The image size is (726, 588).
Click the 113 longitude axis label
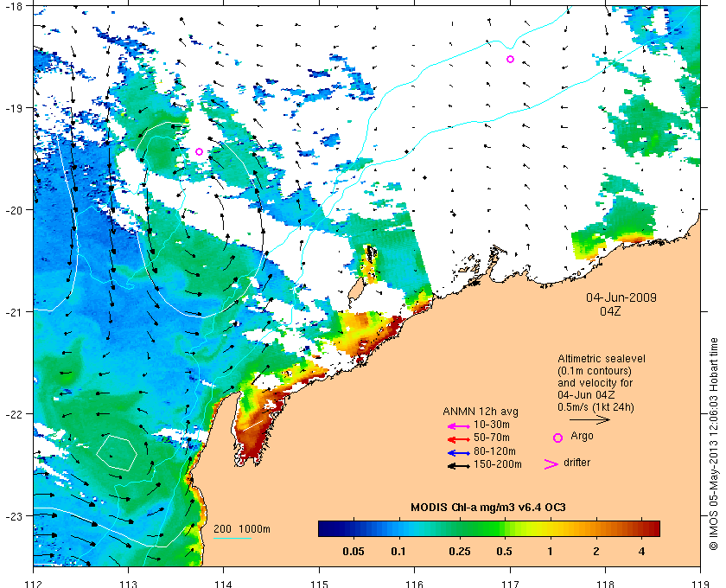coord(128,584)
